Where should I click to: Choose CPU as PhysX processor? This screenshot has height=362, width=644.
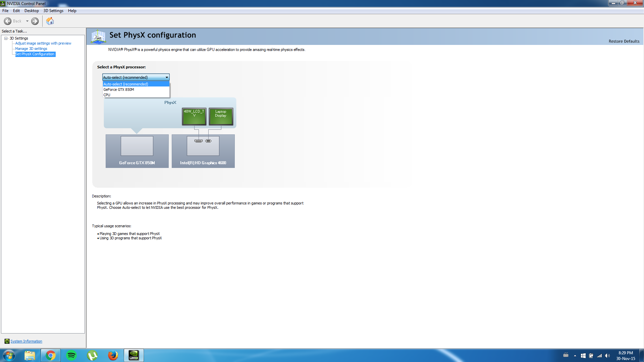pyautogui.click(x=136, y=95)
